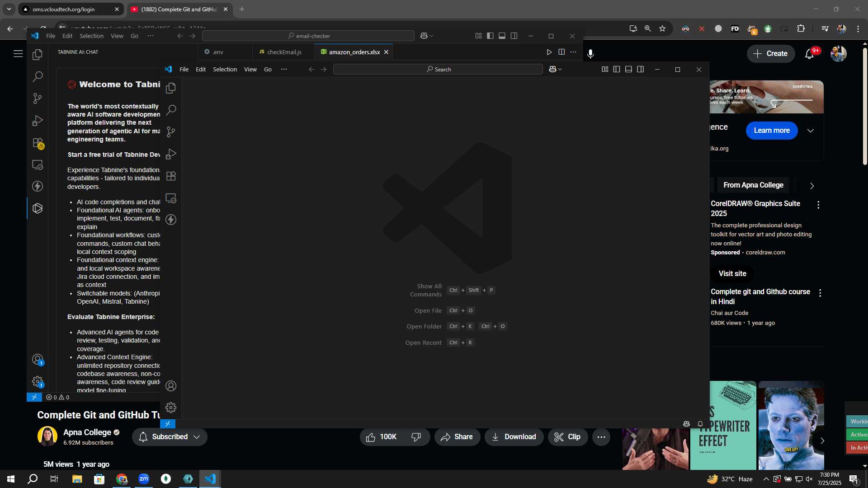
Task: Open options for Complete git and Github course
Action: [820, 293]
